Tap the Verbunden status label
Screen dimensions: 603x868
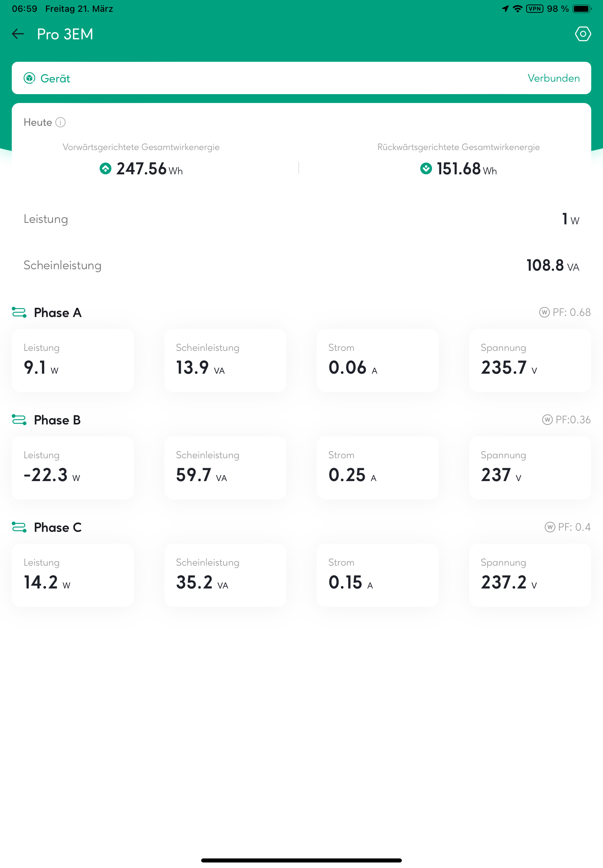(x=553, y=78)
